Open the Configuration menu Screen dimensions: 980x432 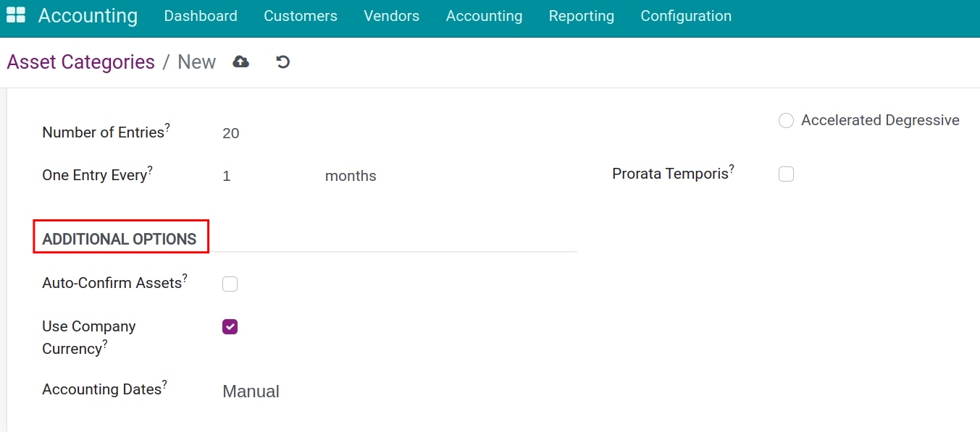685,16
